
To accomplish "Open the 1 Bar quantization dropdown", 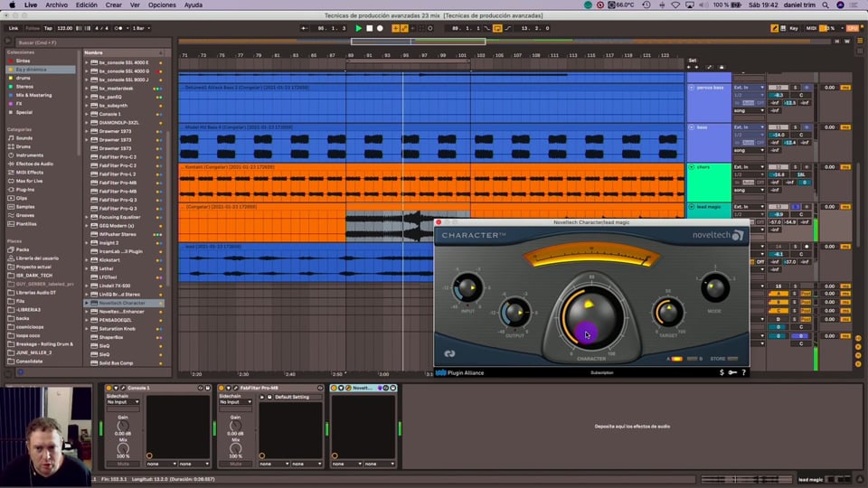I will 141,28.
